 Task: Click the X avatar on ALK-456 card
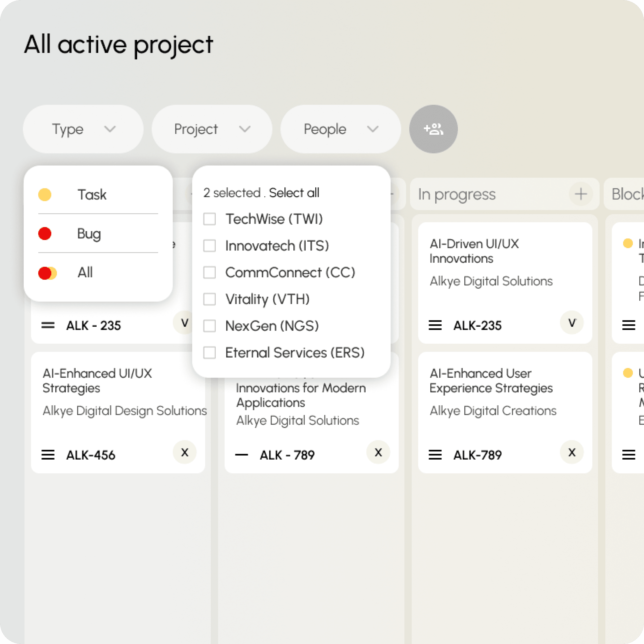coord(185,452)
